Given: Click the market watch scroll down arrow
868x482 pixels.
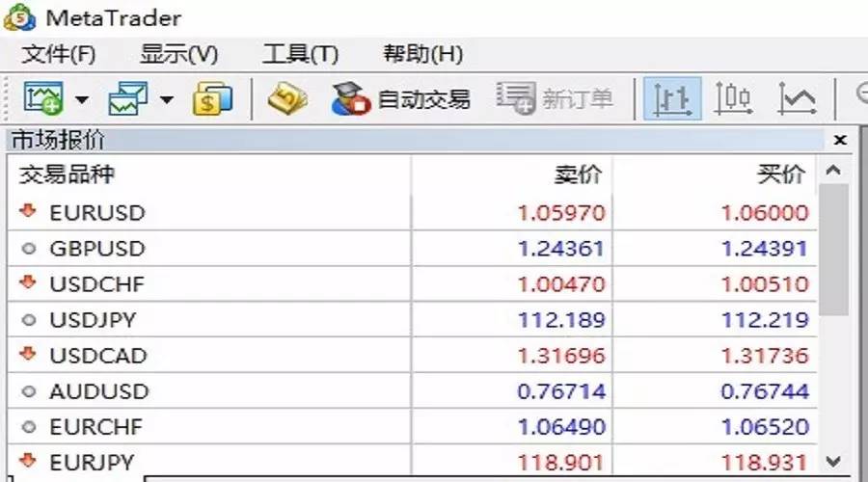Looking at the screenshot, I should [833, 461].
